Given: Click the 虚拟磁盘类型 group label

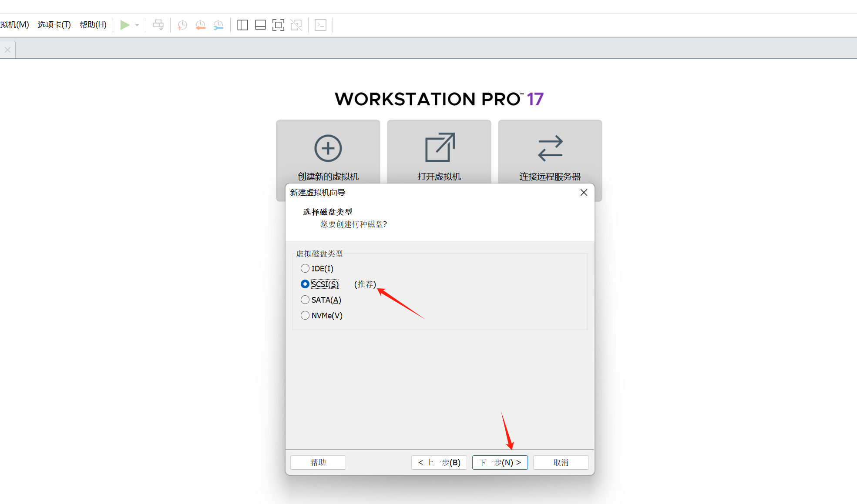Looking at the screenshot, I should point(319,254).
